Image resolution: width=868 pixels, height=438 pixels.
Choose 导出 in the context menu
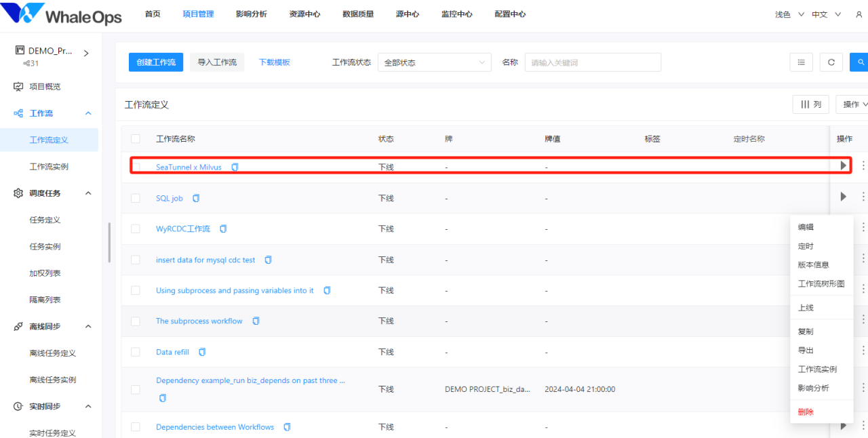click(x=806, y=351)
